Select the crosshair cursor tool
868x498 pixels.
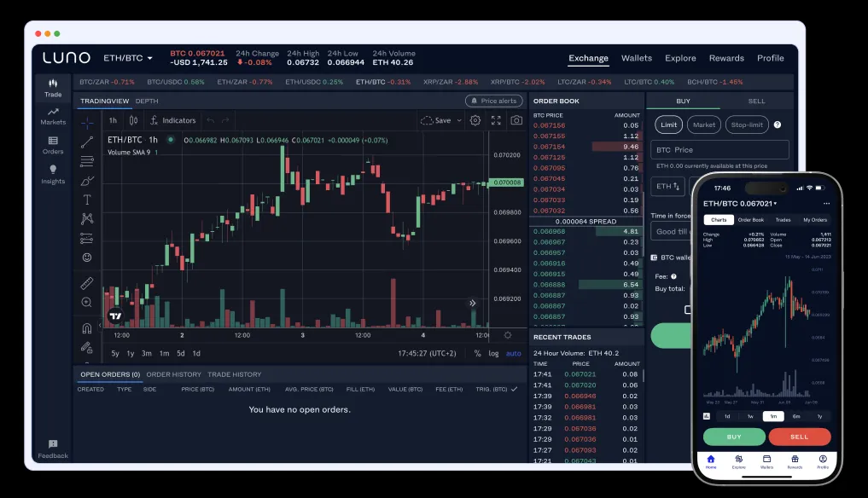[86, 124]
